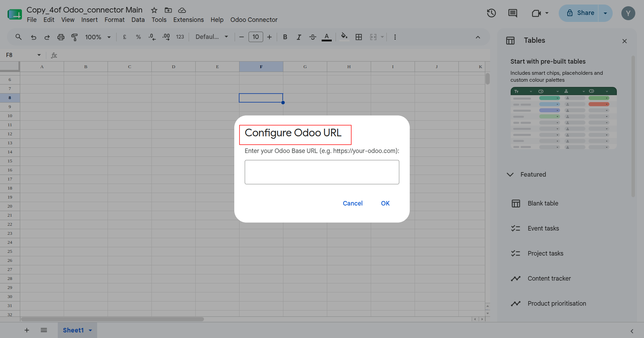Open the Default font dropdown
The width and height of the screenshot is (644, 338).
point(212,37)
